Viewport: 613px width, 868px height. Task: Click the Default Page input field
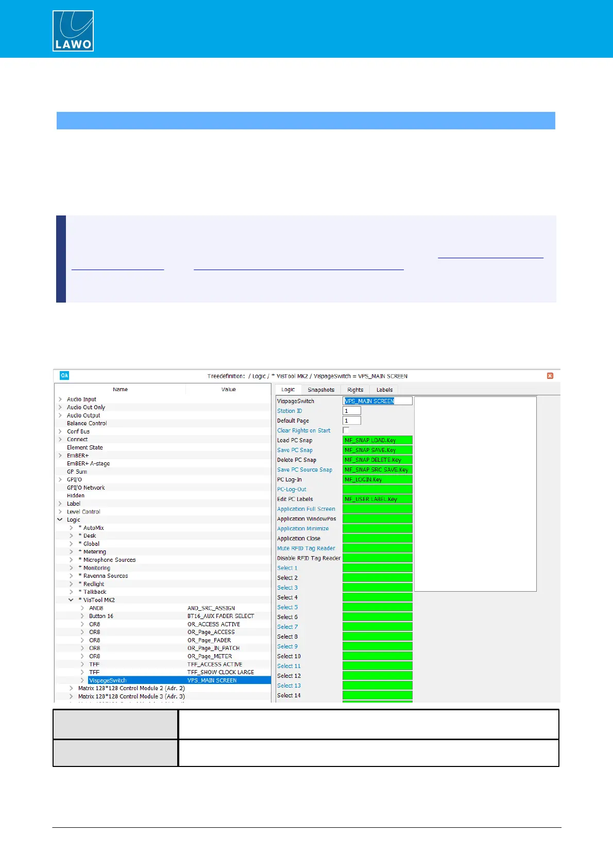(x=352, y=421)
